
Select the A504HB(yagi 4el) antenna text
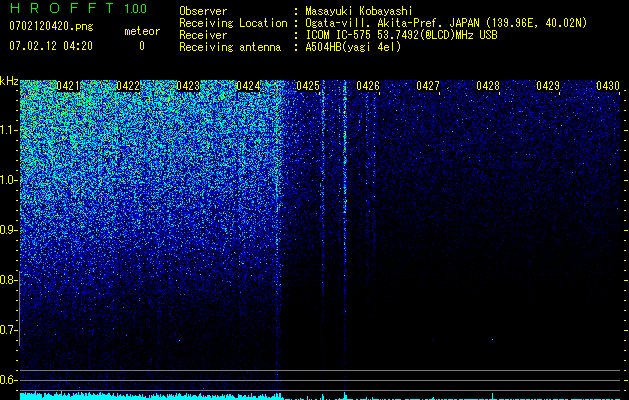pos(353,47)
